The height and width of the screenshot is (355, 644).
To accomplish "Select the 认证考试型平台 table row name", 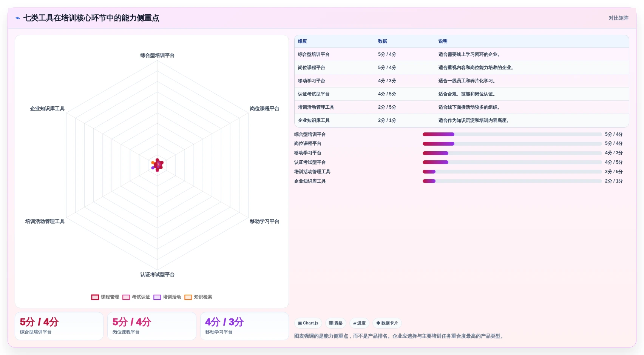I will click(x=314, y=94).
